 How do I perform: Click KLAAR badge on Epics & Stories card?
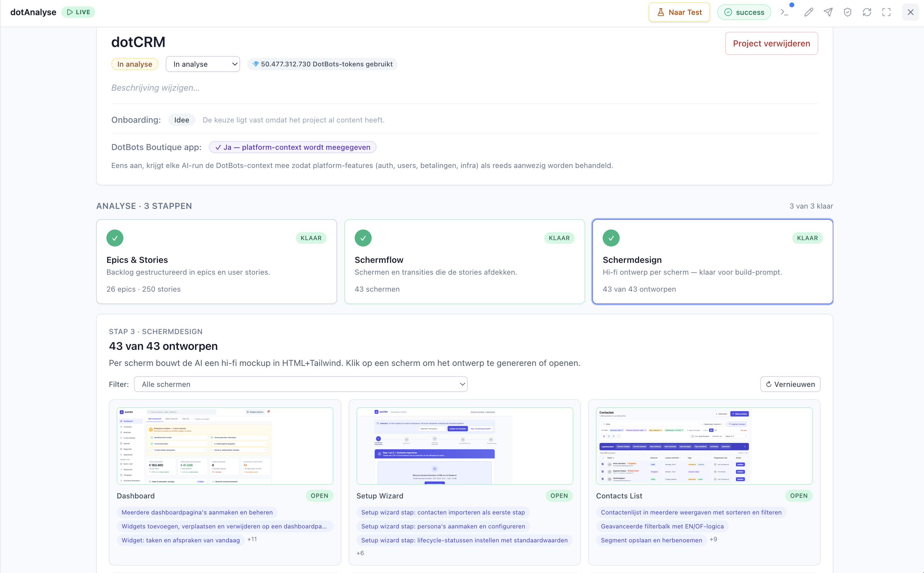[x=311, y=238]
